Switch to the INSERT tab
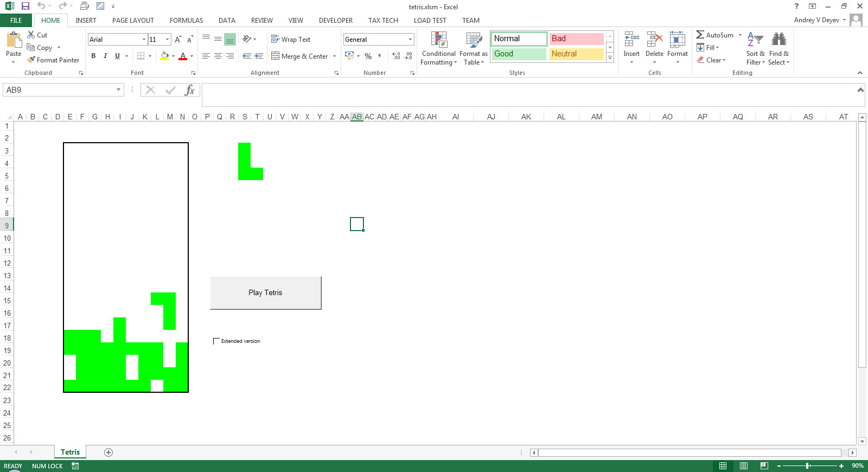 click(86, 20)
